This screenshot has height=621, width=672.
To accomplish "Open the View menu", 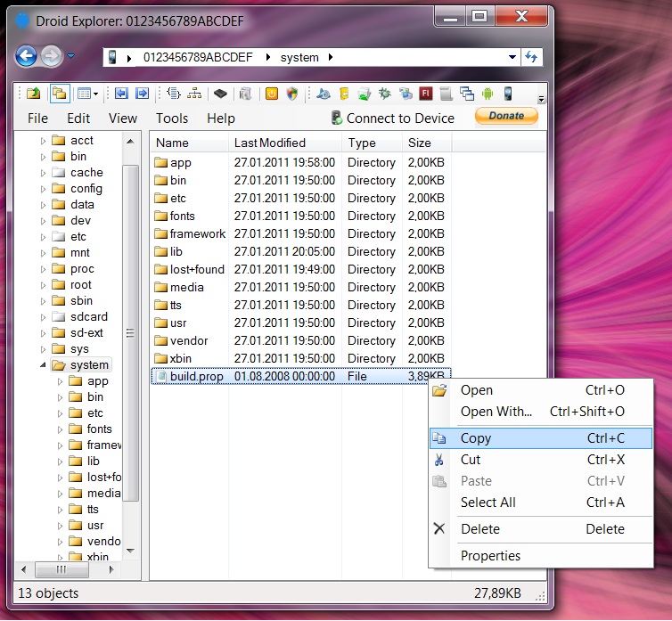I will [123, 118].
